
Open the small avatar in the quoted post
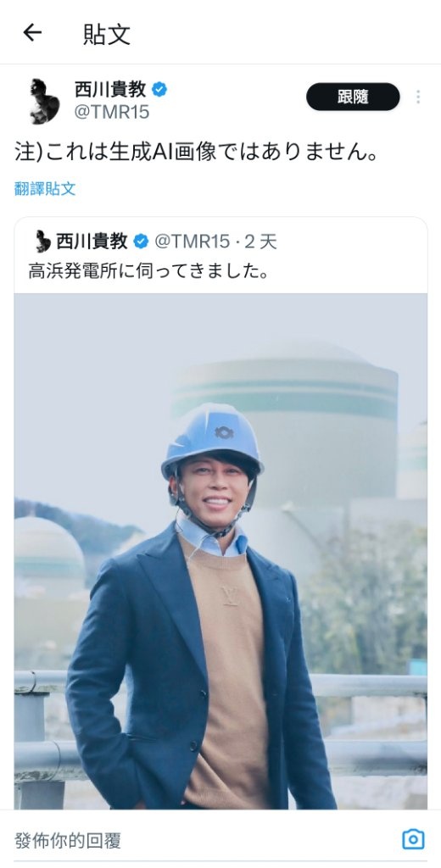42,242
